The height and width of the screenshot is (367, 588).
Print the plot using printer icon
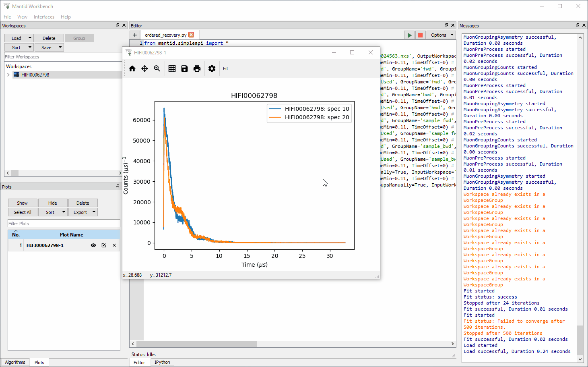coord(197,68)
